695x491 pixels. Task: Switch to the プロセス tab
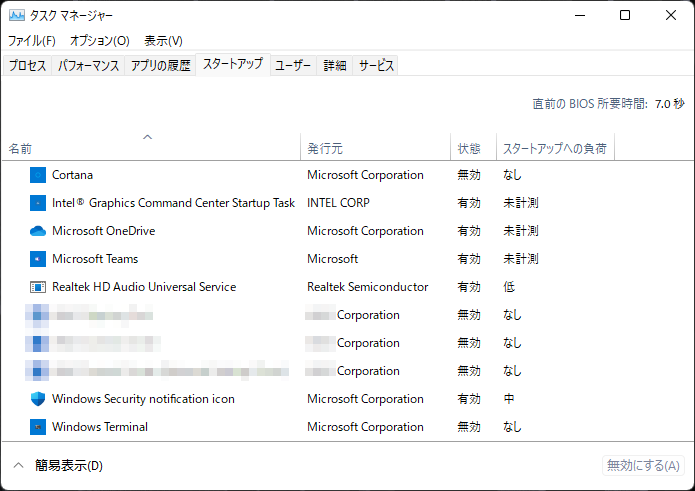(27, 66)
